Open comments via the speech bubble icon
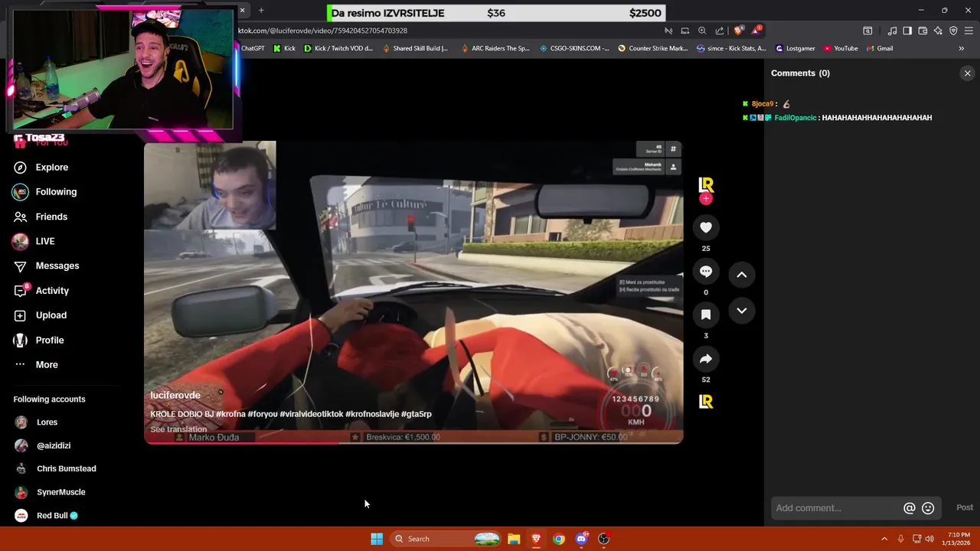Screen dimensions: 980x551 tap(706, 271)
